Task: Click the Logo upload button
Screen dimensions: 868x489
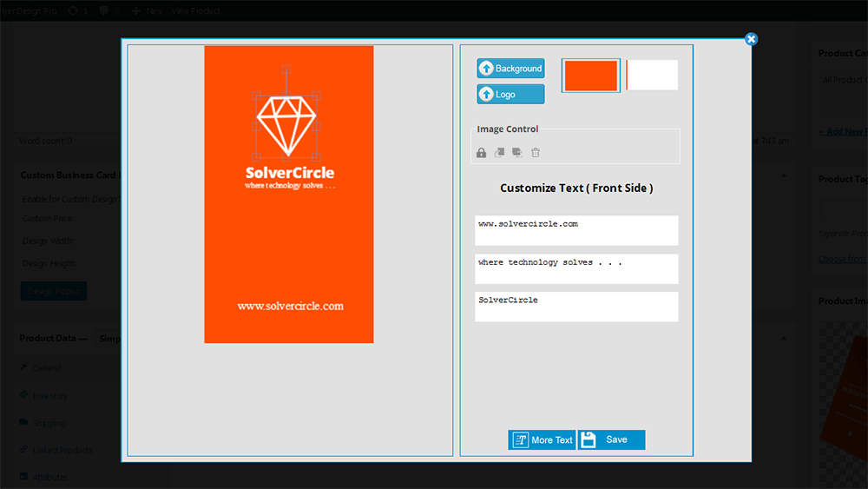Action: click(x=510, y=94)
